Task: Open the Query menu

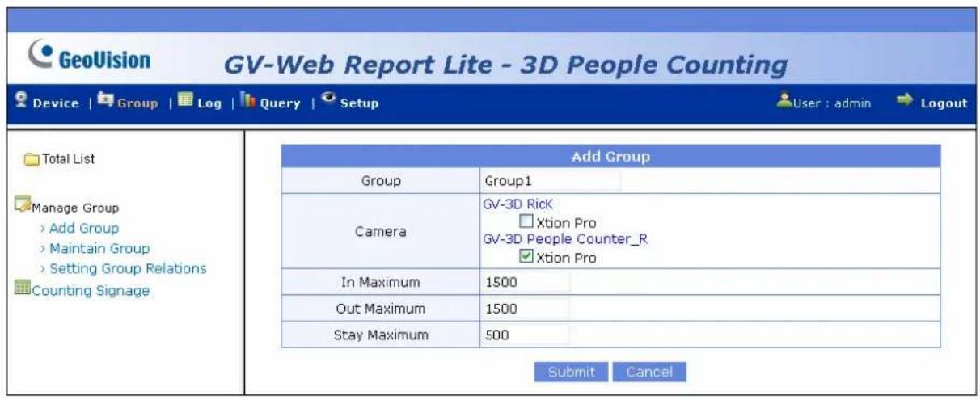Action: click(279, 103)
